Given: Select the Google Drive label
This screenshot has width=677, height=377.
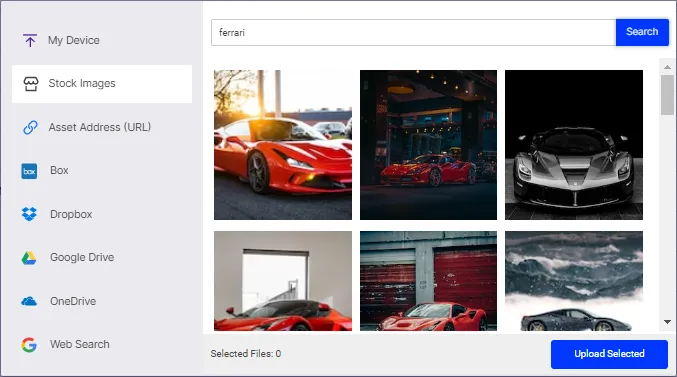Looking at the screenshot, I should coord(82,257).
